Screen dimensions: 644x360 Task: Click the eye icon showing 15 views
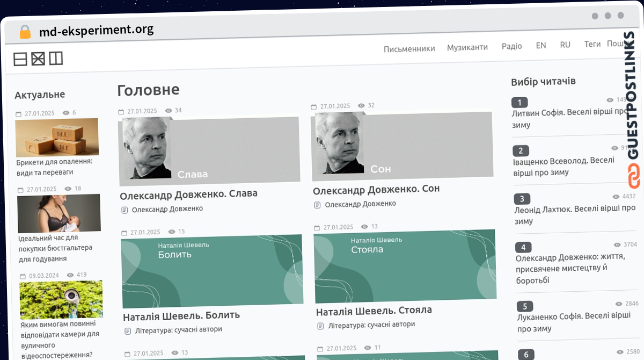click(x=172, y=232)
